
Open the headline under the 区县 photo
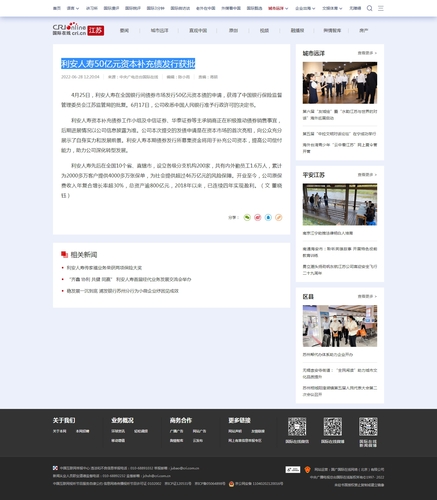(x=328, y=354)
